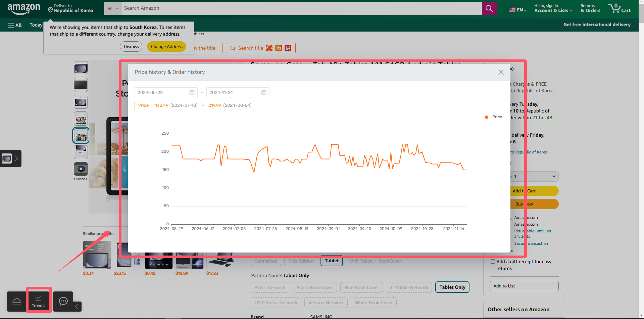Select the T-Mobile Network option
The height and width of the screenshot is (319, 644).
coord(409,287)
